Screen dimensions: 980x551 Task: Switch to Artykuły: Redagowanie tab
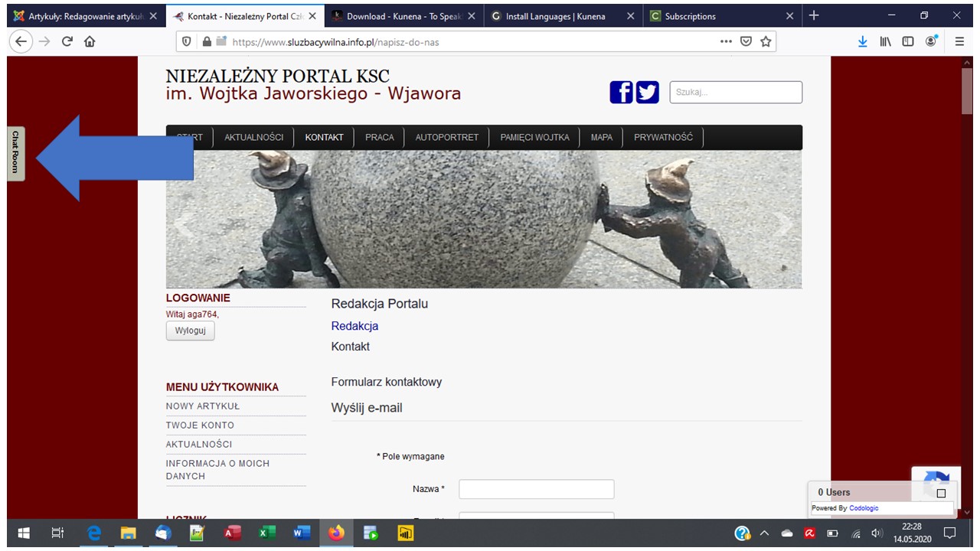86,16
